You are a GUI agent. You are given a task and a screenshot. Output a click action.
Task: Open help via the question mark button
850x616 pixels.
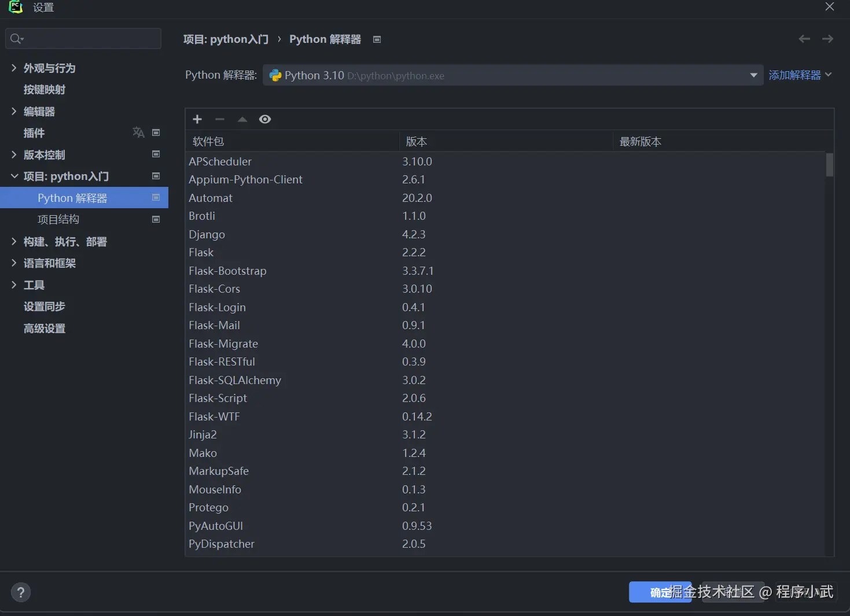click(21, 592)
